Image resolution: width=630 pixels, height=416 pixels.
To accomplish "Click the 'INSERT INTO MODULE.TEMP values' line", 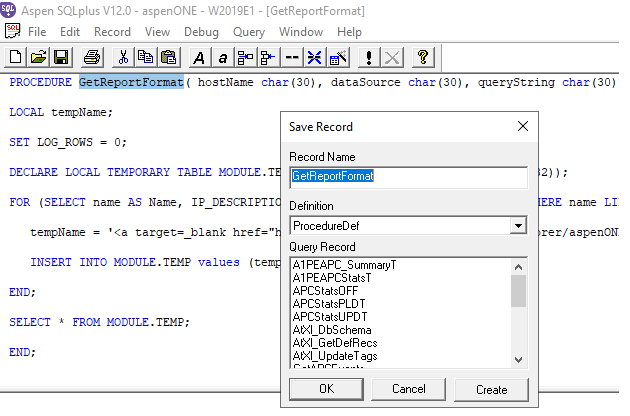I will 155,262.
